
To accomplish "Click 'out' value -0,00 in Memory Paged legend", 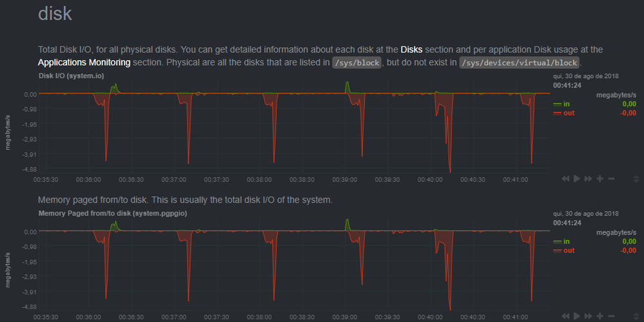I will tap(628, 250).
